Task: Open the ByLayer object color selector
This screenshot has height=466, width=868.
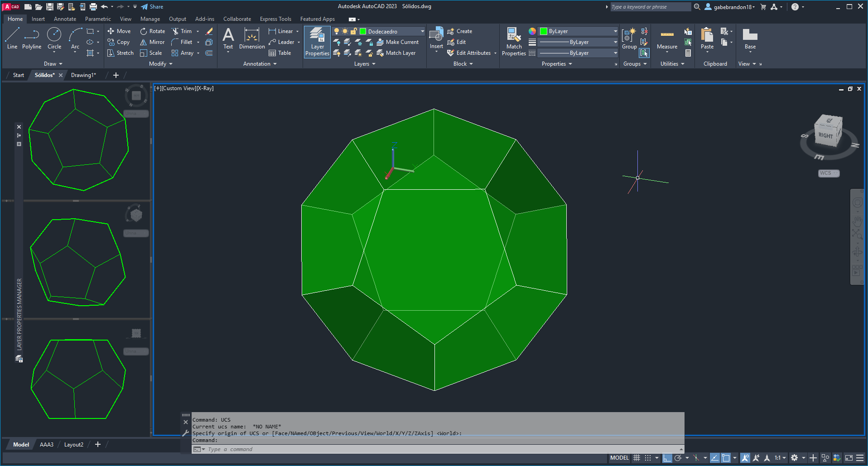Action: pos(579,31)
